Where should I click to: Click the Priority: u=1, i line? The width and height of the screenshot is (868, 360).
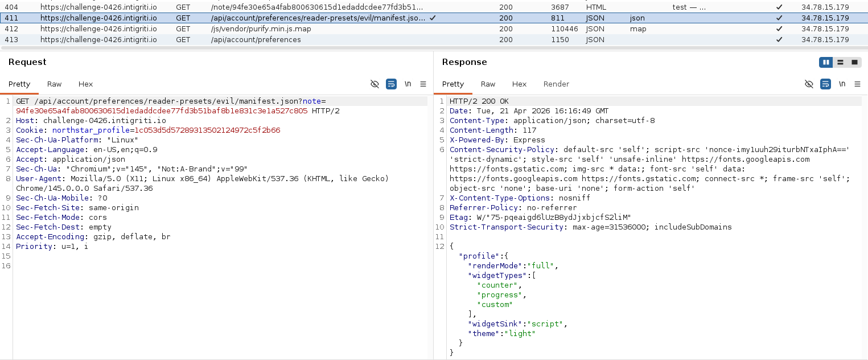(x=52, y=246)
